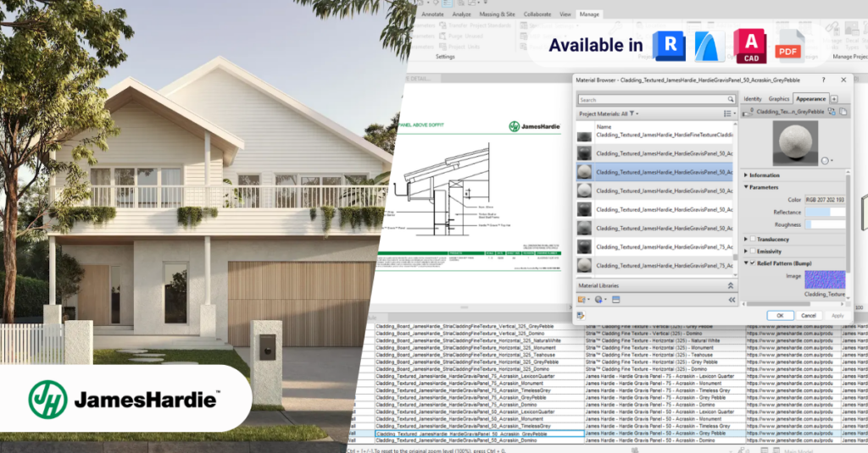Open the Massing & Site ribbon tab

coord(497,14)
